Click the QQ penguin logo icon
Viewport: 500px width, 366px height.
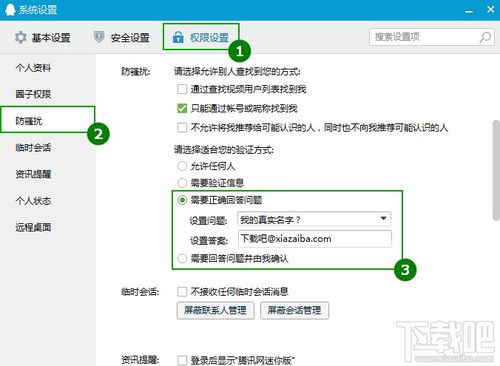pyautogui.click(x=10, y=9)
